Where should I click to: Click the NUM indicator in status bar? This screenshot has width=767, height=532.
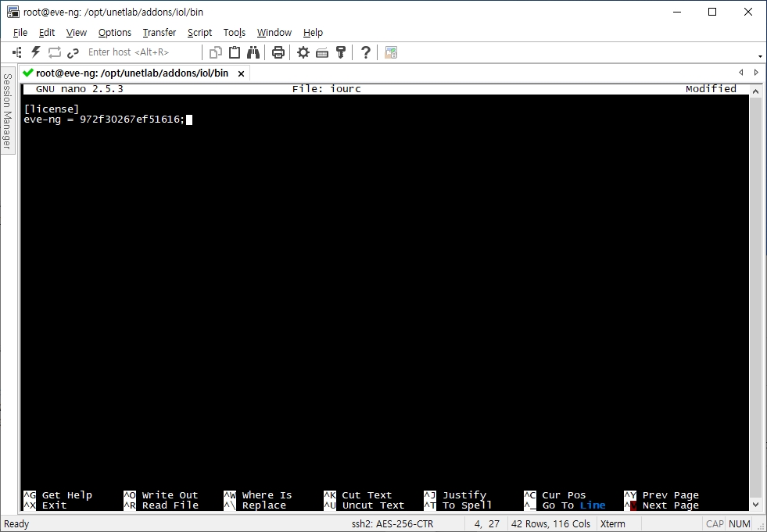click(740, 524)
